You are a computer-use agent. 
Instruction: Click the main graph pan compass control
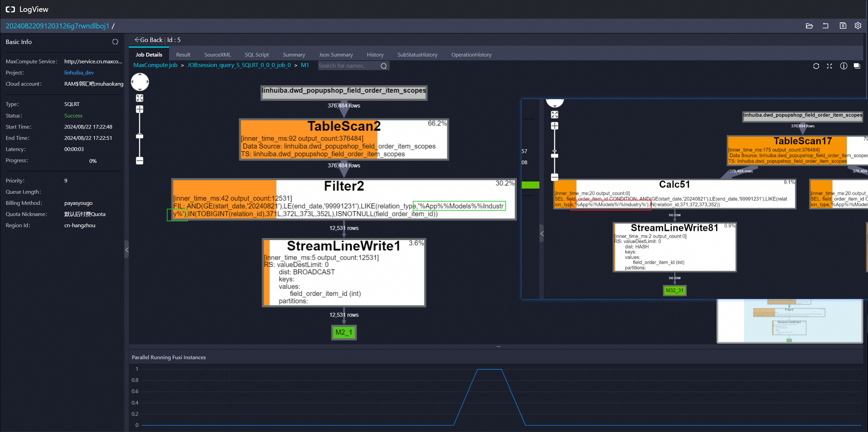pyautogui.click(x=140, y=82)
